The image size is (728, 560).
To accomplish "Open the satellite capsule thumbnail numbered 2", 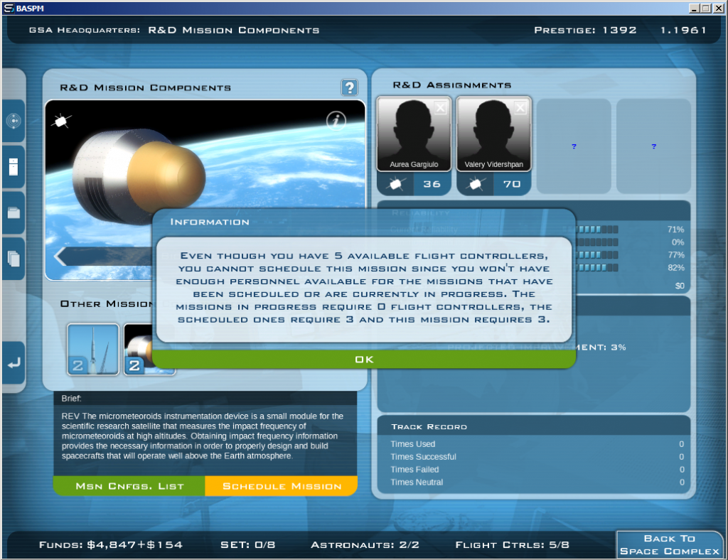I will pos(138,349).
